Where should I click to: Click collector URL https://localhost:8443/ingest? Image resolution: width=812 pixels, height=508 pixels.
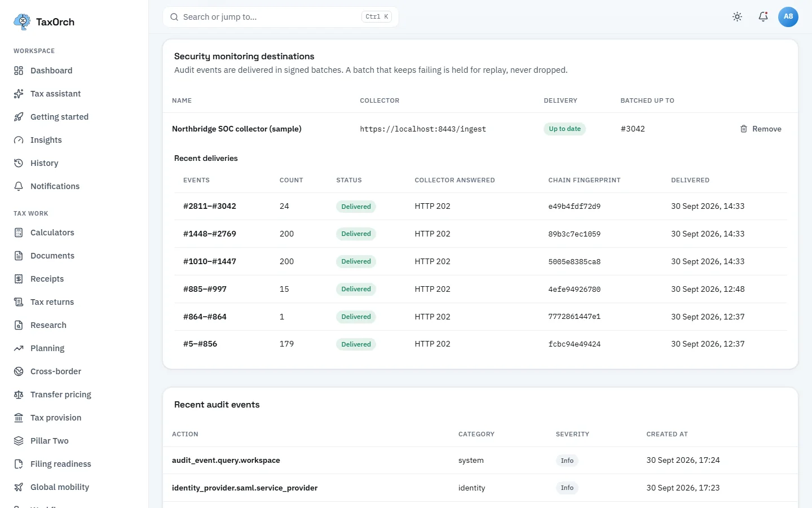(423, 129)
